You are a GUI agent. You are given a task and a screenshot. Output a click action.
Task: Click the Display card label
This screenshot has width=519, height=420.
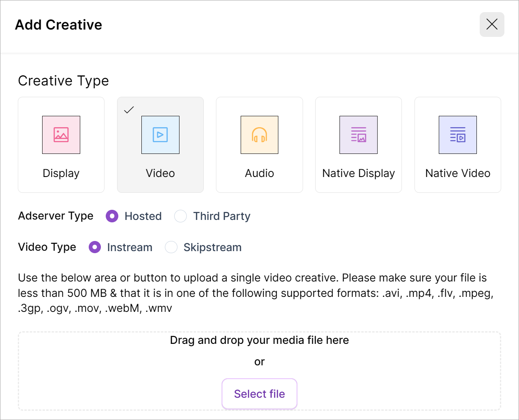pyautogui.click(x=61, y=173)
